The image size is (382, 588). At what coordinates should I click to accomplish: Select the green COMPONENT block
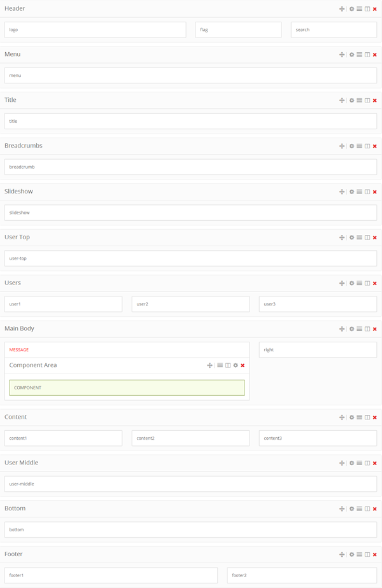tap(127, 388)
